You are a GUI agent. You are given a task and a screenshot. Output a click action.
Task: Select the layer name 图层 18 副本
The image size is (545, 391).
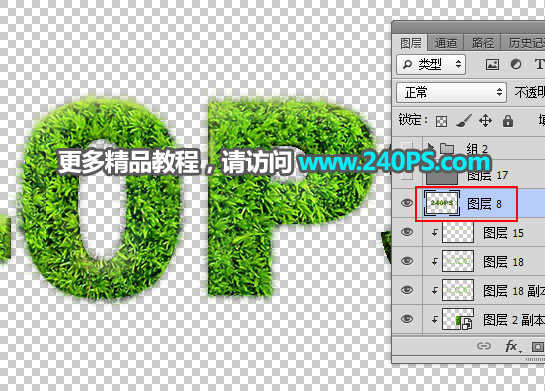point(514,291)
